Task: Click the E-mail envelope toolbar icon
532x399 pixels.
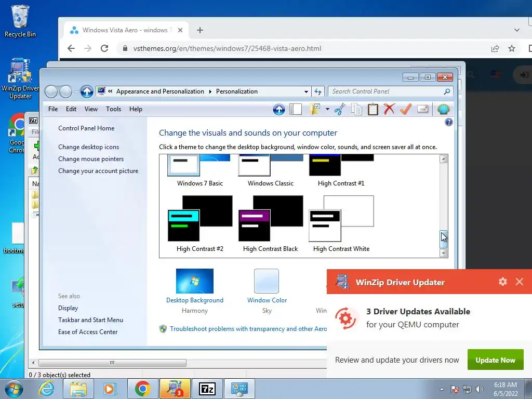Action: 422,109
